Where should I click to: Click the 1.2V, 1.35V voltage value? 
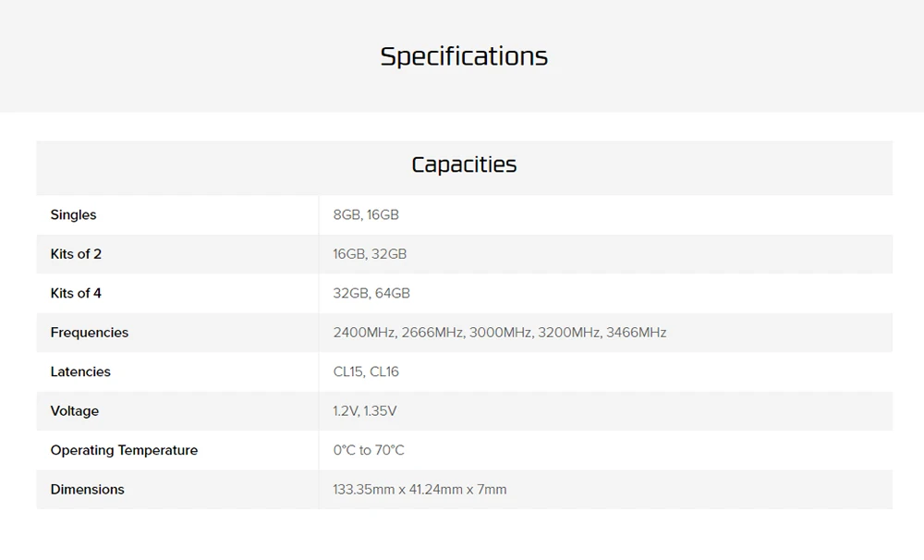(365, 411)
